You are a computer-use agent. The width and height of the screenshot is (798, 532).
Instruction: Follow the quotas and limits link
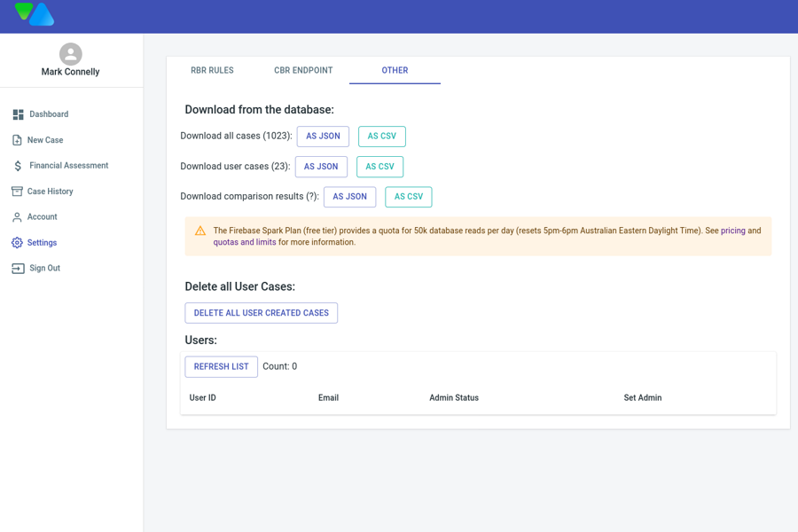click(245, 242)
